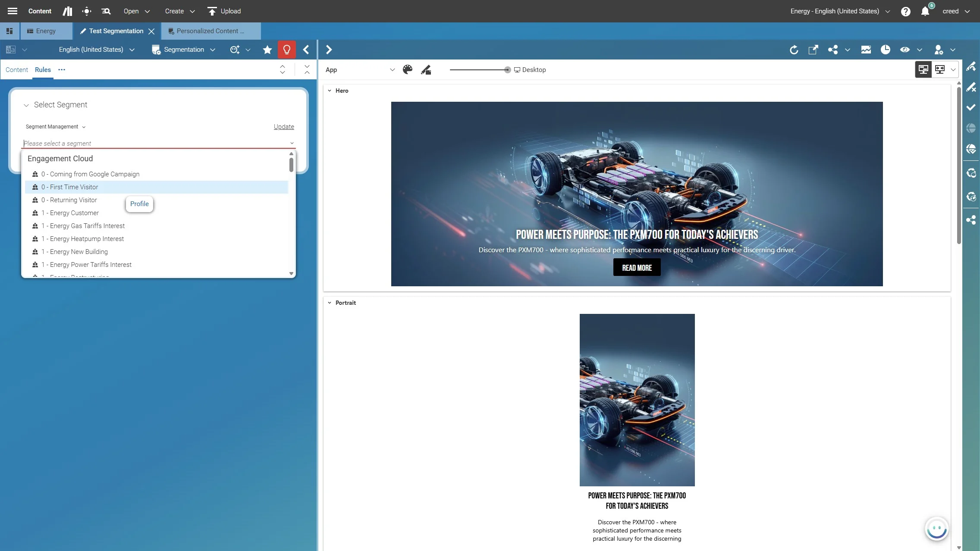The height and width of the screenshot is (551, 980).
Task: Collapse the Hero section
Action: click(x=330, y=91)
